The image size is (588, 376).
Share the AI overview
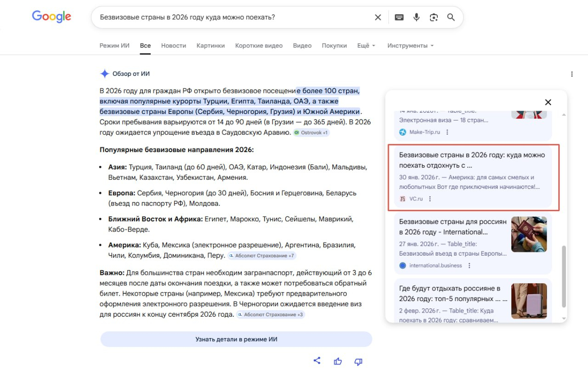[x=317, y=361]
